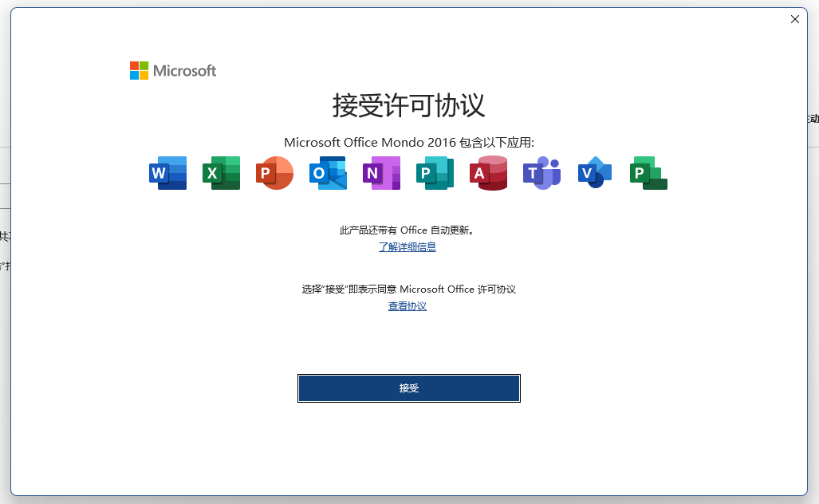Open the 查看协议 link
Image resolution: width=819 pixels, height=504 pixels.
[x=408, y=306]
